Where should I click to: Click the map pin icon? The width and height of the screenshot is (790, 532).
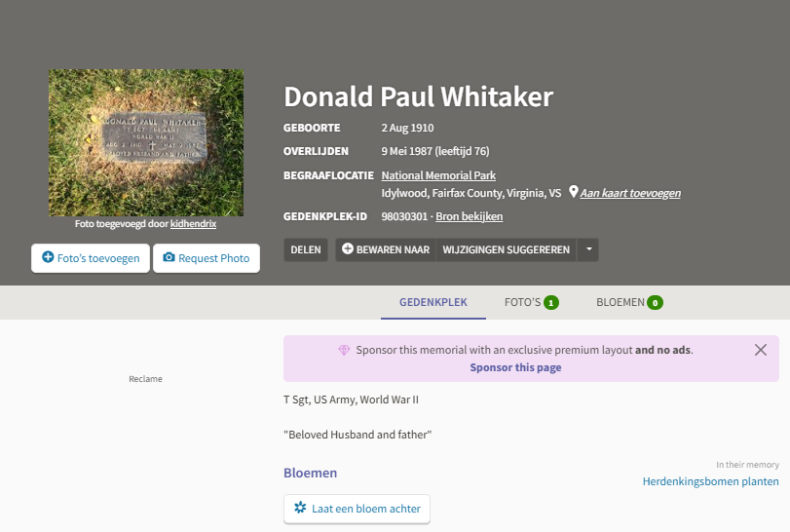click(x=573, y=192)
